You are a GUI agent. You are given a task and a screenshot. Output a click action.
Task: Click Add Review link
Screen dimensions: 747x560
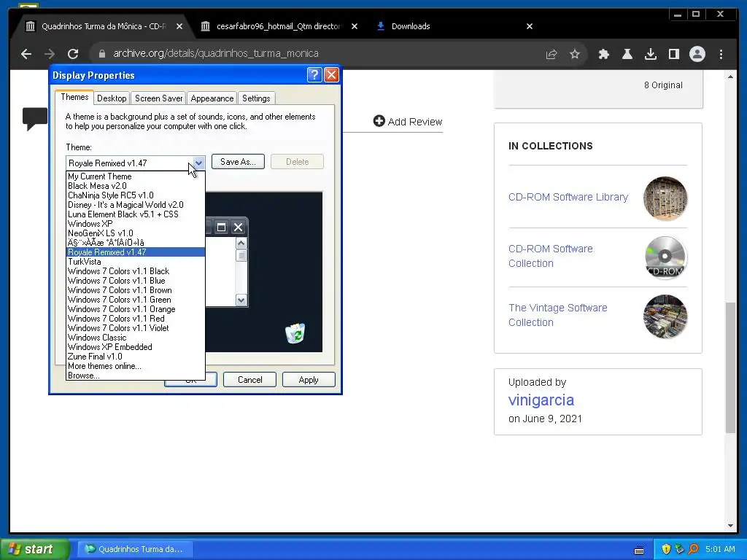[x=408, y=122]
